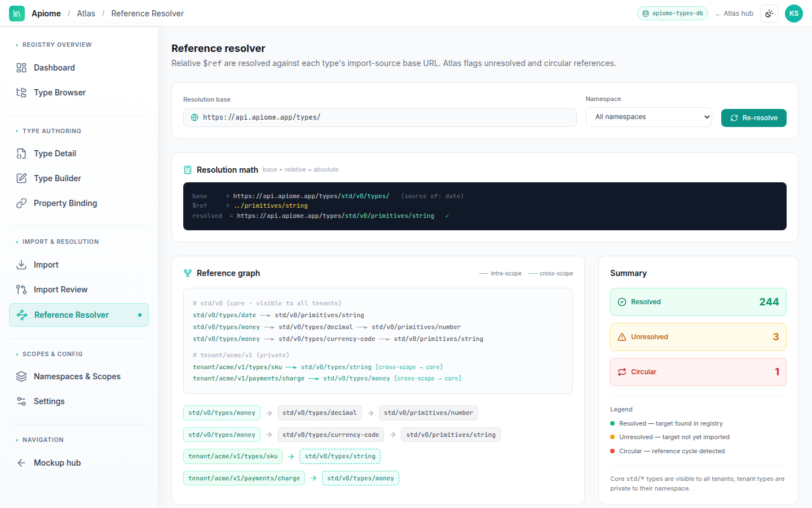Click the apiome-types-db database badge

(673, 14)
